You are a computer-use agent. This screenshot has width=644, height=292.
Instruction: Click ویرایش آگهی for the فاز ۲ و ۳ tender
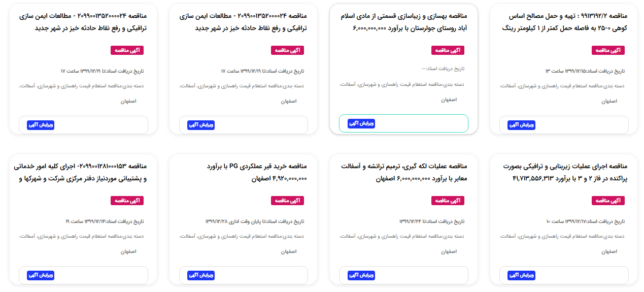[521, 275]
